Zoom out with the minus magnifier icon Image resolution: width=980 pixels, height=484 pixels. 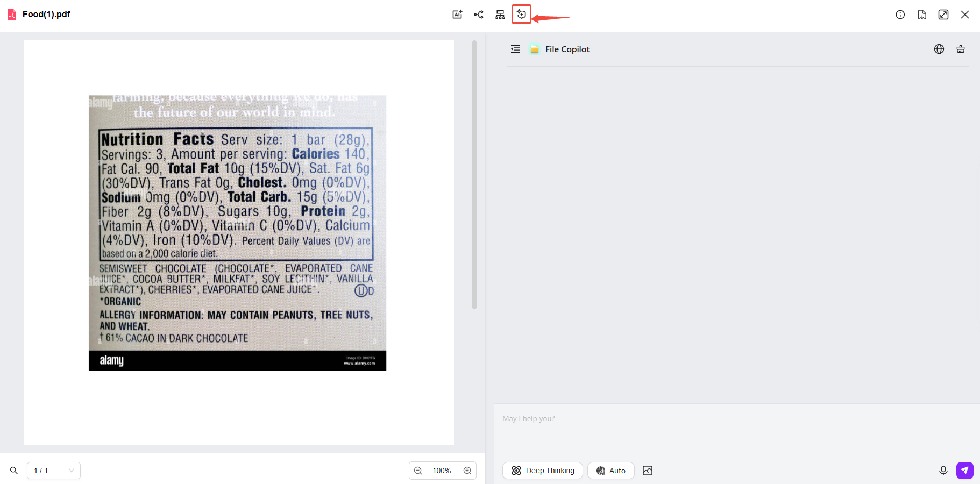(x=418, y=471)
